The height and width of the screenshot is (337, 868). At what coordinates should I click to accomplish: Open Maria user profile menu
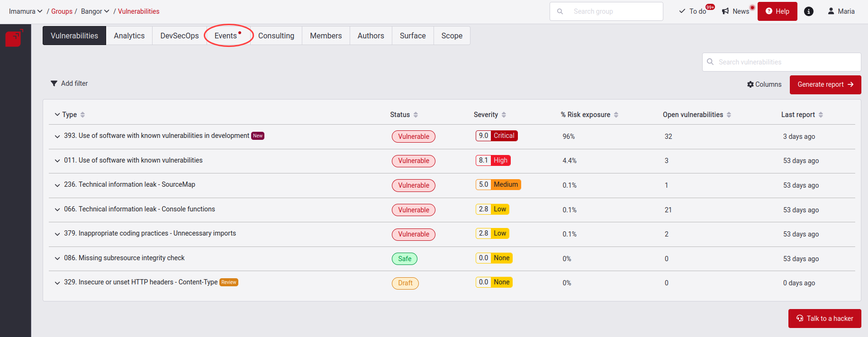[x=841, y=11]
